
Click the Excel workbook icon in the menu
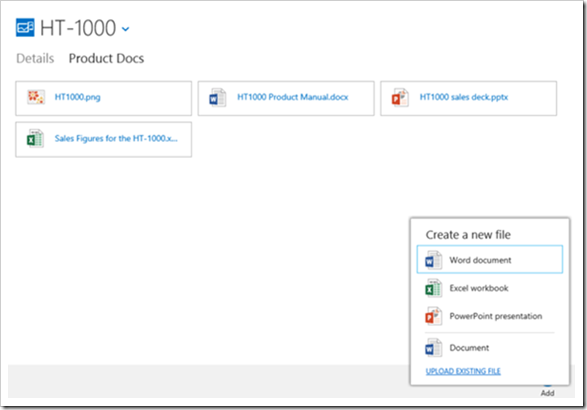pos(434,288)
